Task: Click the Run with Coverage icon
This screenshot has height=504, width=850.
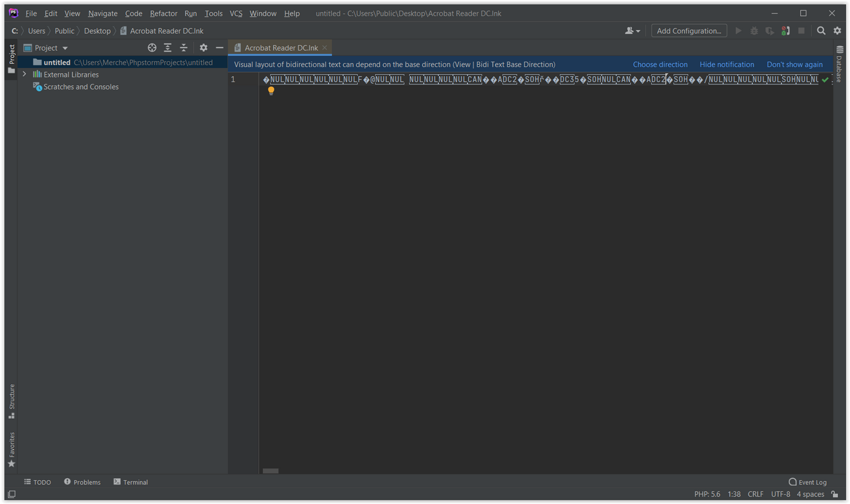Action: (x=770, y=31)
